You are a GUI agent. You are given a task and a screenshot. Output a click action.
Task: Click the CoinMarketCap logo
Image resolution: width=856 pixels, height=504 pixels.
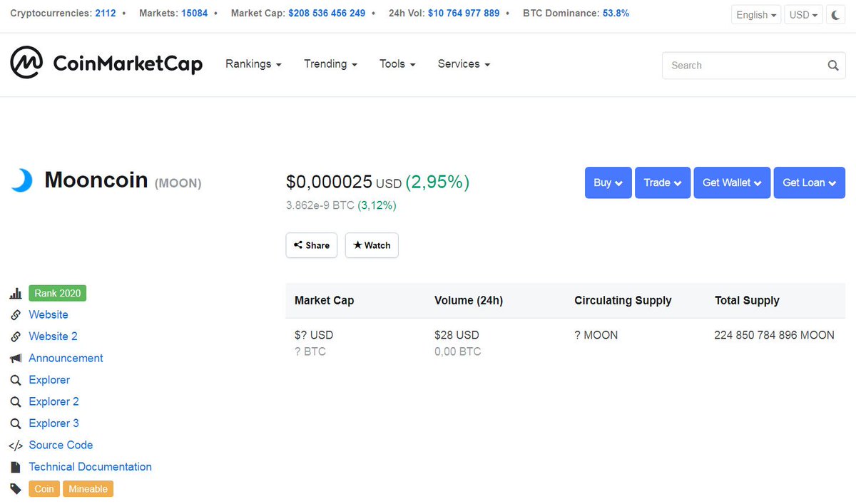[x=106, y=63]
